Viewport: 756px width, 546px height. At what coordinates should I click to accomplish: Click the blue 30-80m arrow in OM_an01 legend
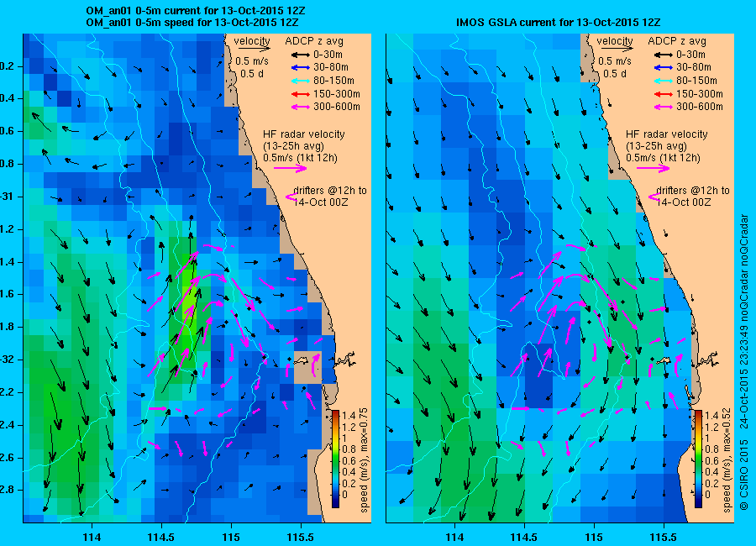pos(300,68)
